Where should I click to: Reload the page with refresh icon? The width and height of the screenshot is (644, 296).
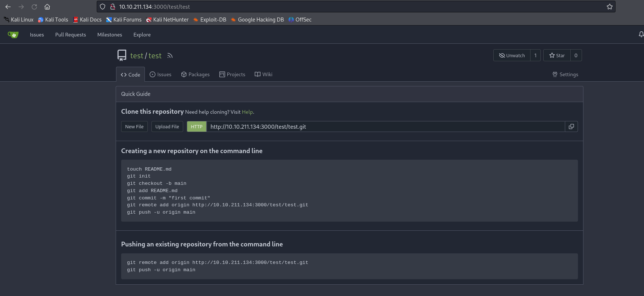click(x=34, y=7)
